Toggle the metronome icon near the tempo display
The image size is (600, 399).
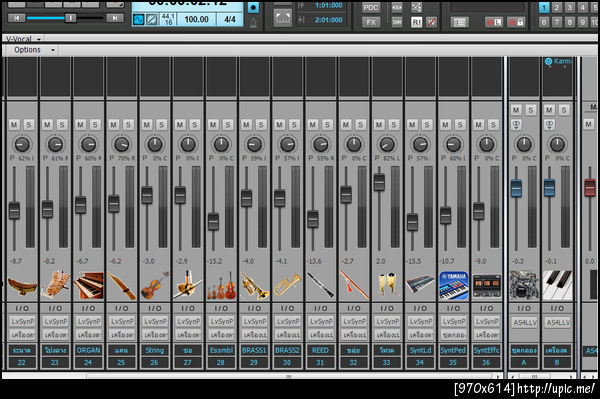tap(253, 23)
